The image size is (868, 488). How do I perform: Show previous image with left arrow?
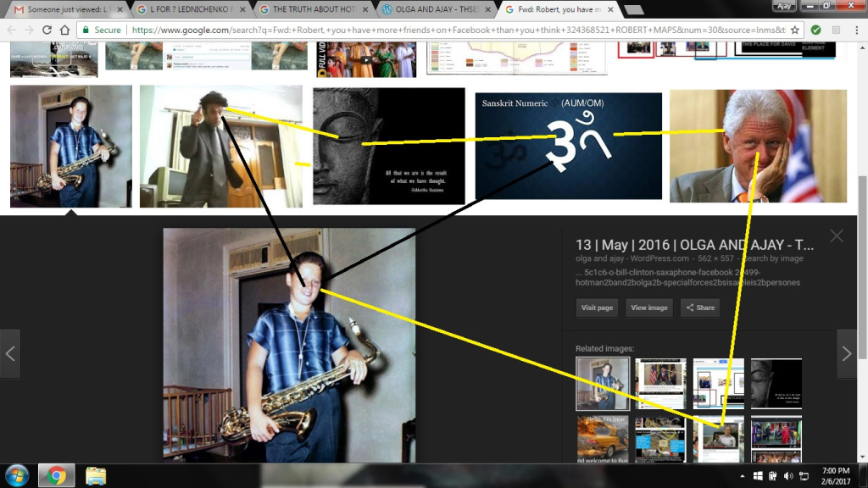(x=10, y=353)
